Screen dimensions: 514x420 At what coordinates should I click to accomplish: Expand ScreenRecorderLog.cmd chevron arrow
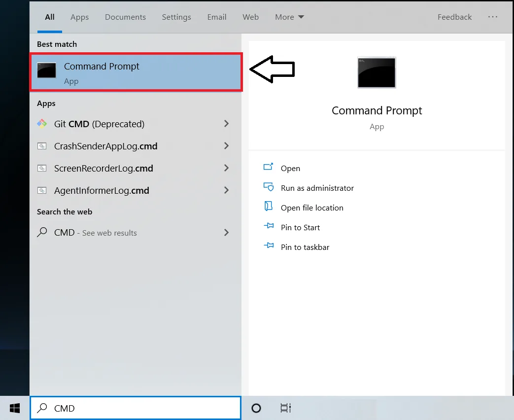tap(226, 168)
